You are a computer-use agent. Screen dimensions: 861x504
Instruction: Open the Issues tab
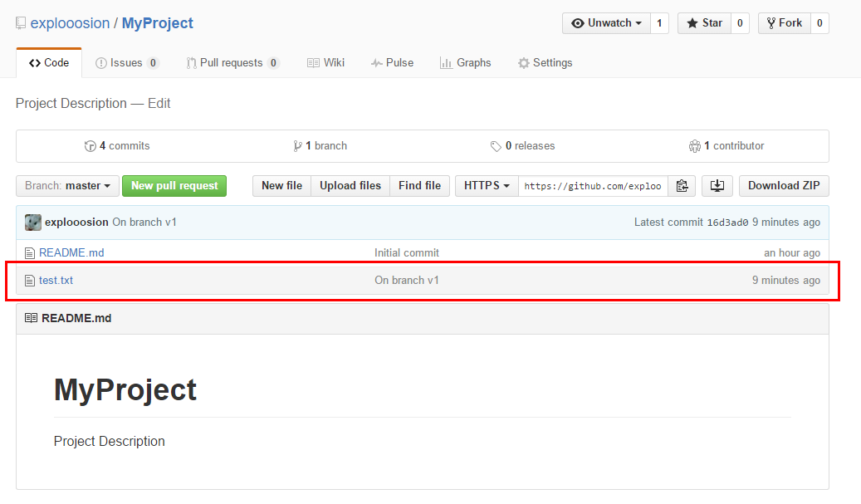pos(127,63)
